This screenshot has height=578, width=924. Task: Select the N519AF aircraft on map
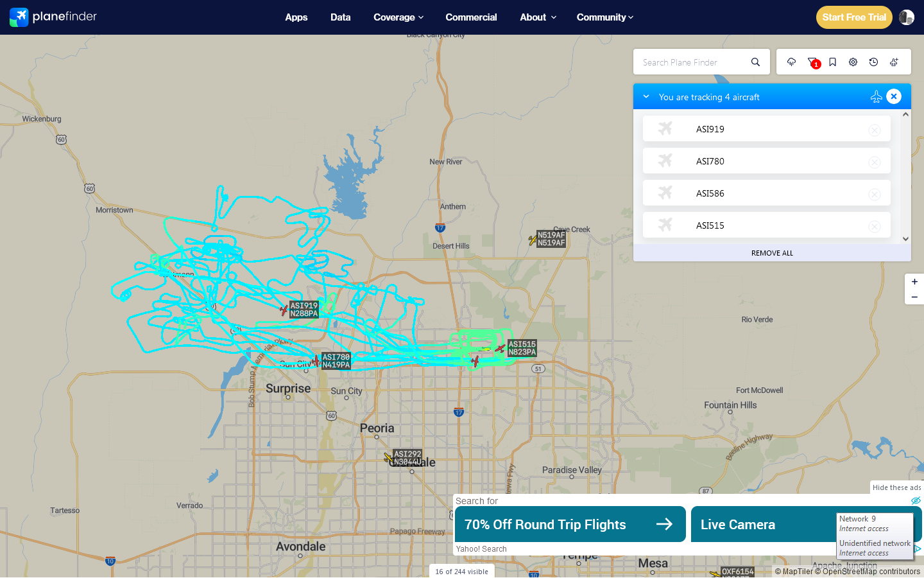tap(532, 240)
